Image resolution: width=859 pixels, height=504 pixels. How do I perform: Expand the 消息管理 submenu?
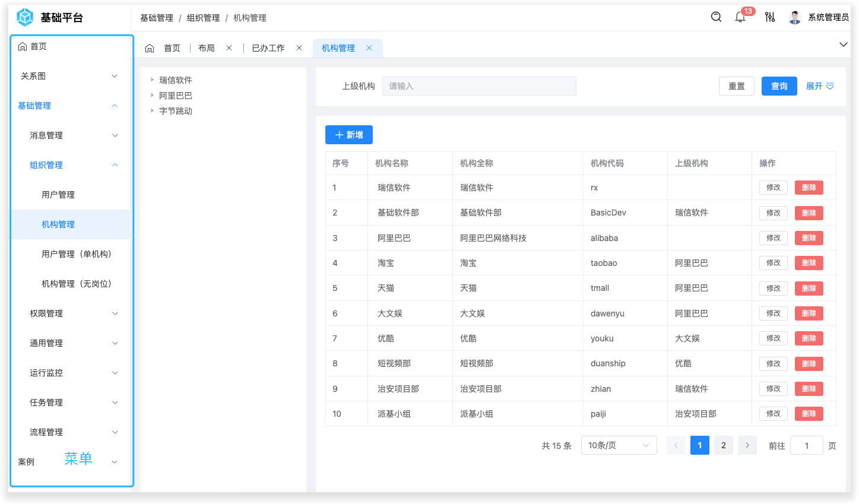(x=70, y=135)
